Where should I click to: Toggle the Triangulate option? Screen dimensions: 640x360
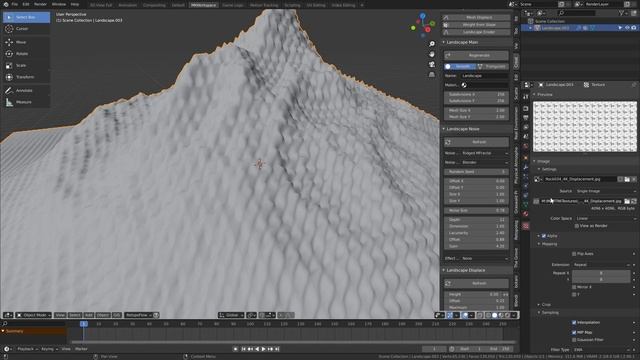pos(492,67)
